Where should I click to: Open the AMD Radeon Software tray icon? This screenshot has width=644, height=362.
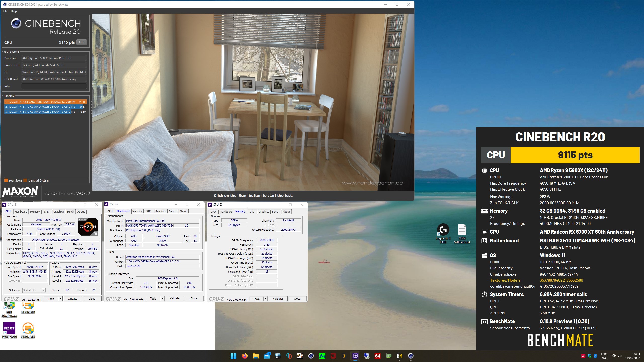point(583,356)
